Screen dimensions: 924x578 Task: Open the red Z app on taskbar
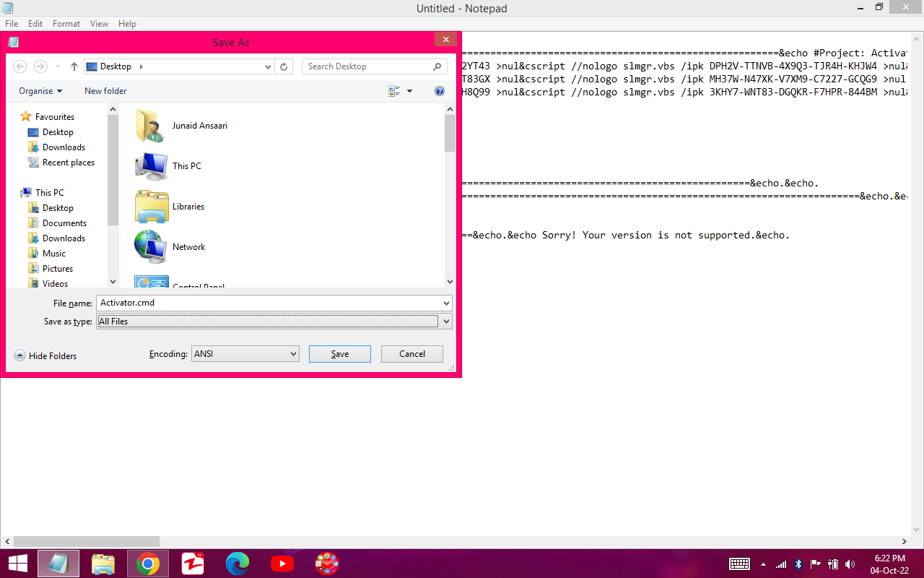(x=193, y=564)
